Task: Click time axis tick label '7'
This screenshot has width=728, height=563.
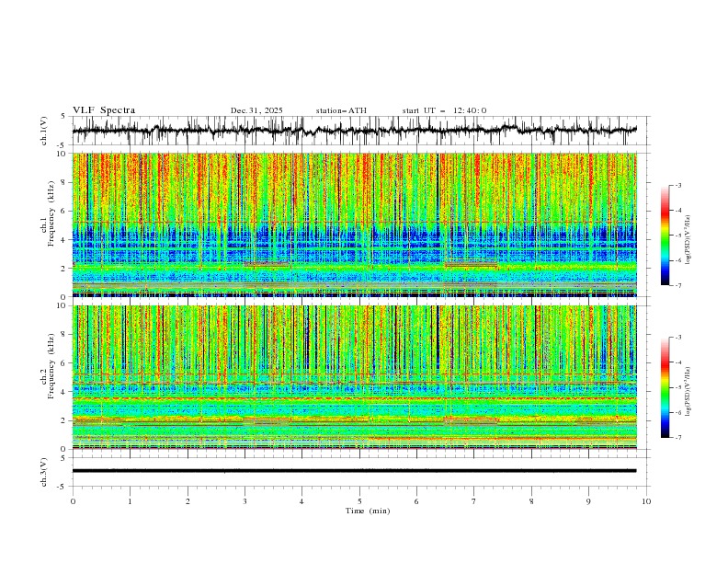Action: coord(474,501)
